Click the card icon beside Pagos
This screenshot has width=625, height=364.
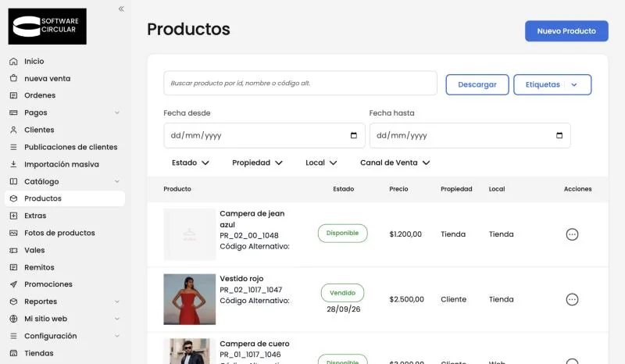coord(13,112)
